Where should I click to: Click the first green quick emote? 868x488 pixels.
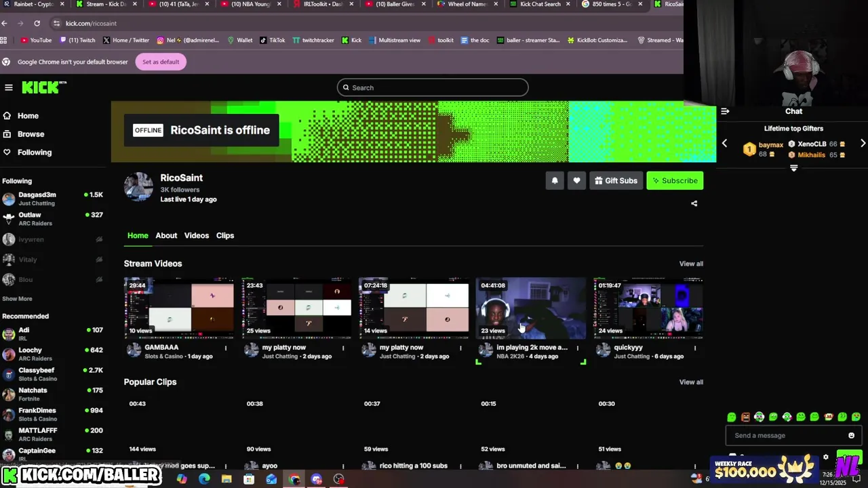[732, 417]
